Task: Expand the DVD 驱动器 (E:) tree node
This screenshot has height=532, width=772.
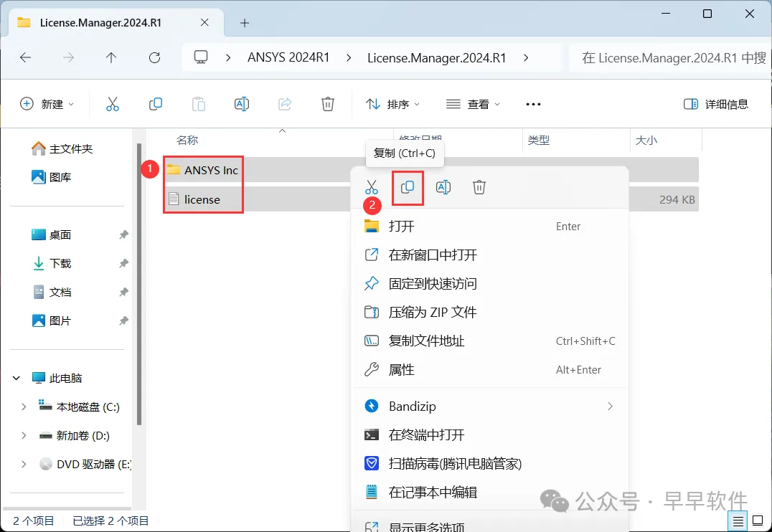Action: (x=24, y=464)
